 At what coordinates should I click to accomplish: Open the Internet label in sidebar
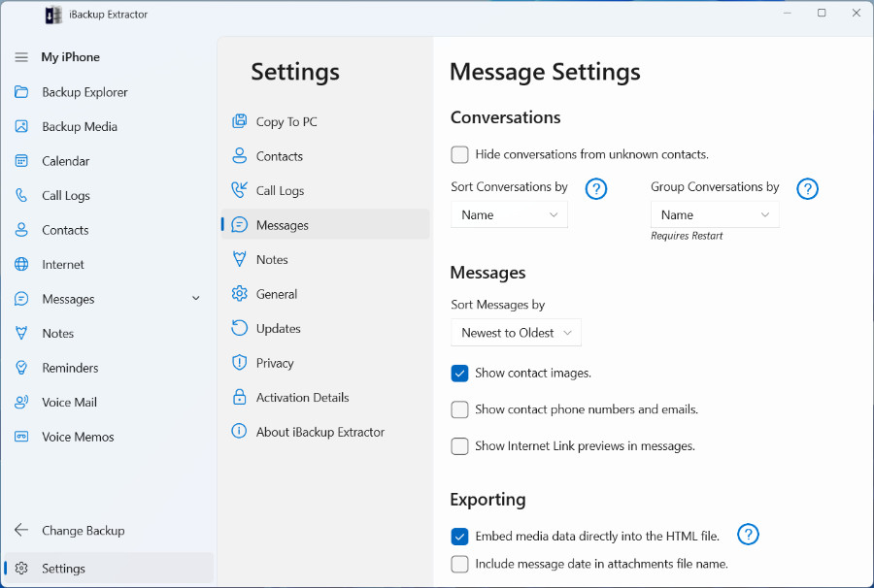[x=63, y=265]
